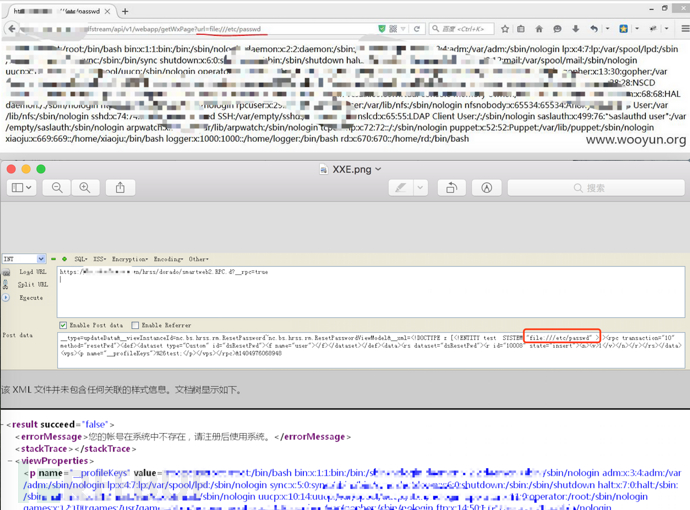Screen dimensions: 690x510
Task: Bookmark this page with the star icon
Action: (505, 29)
